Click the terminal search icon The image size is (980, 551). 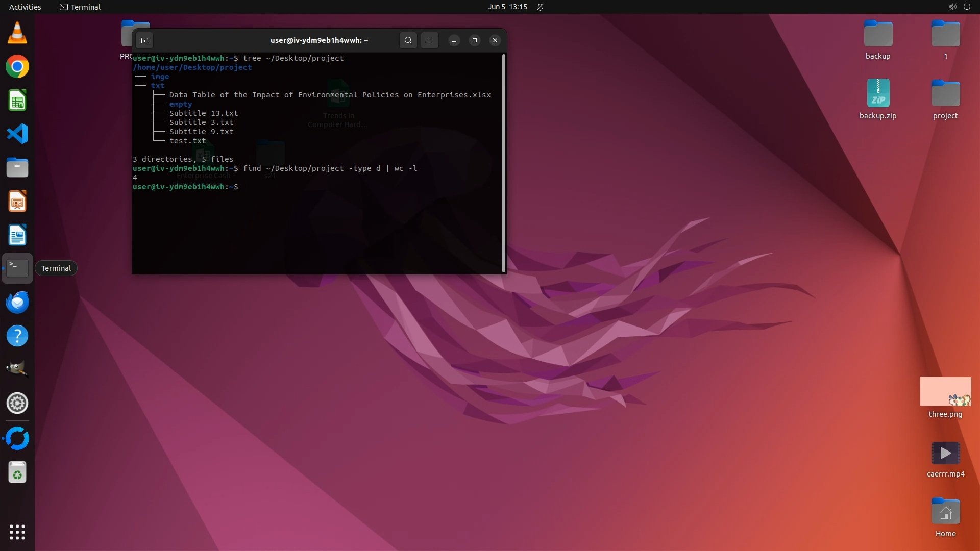[408, 40]
